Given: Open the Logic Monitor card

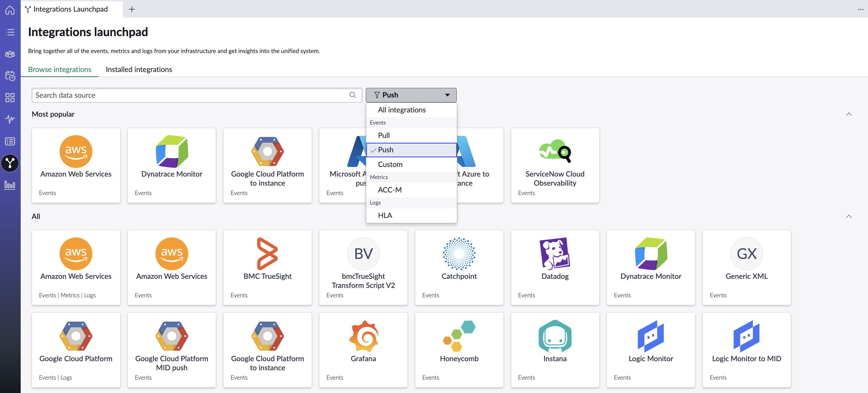Looking at the screenshot, I should [651, 350].
